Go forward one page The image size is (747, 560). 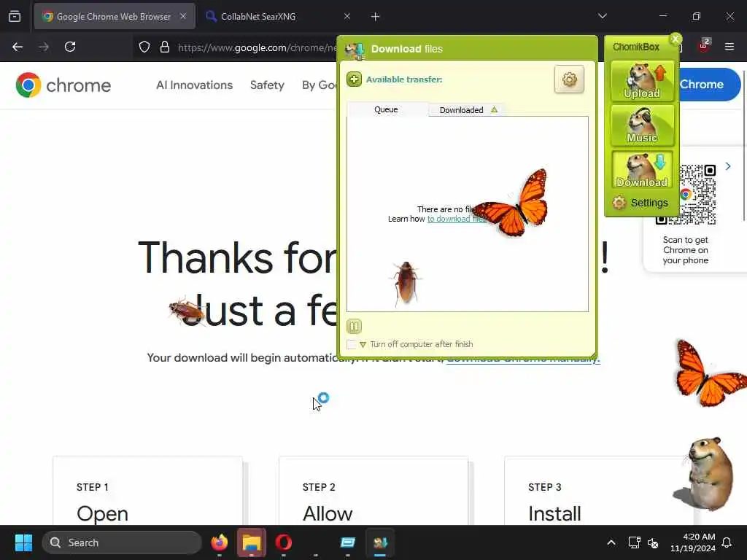(x=44, y=47)
